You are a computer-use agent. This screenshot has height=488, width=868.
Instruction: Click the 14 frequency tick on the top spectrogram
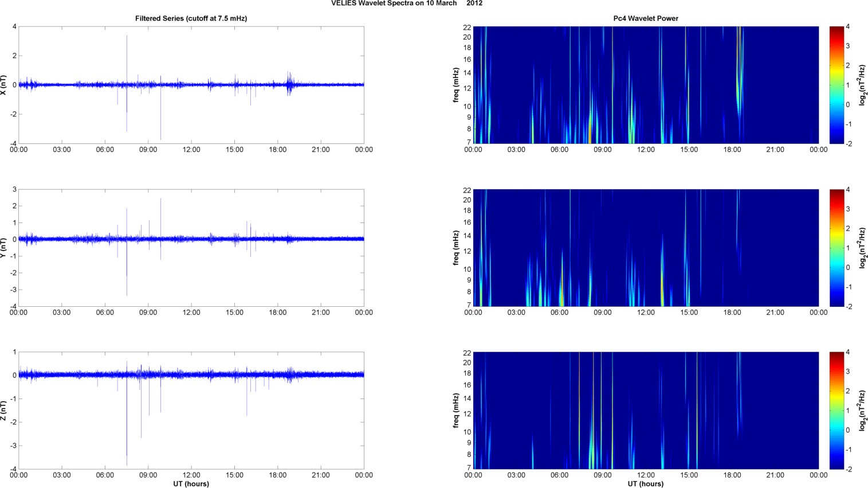coord(468,73)
